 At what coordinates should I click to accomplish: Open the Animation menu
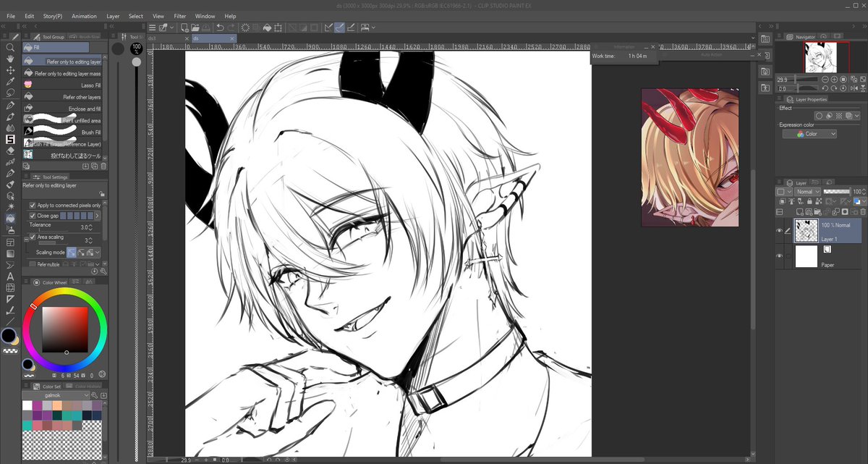[84, 16]
